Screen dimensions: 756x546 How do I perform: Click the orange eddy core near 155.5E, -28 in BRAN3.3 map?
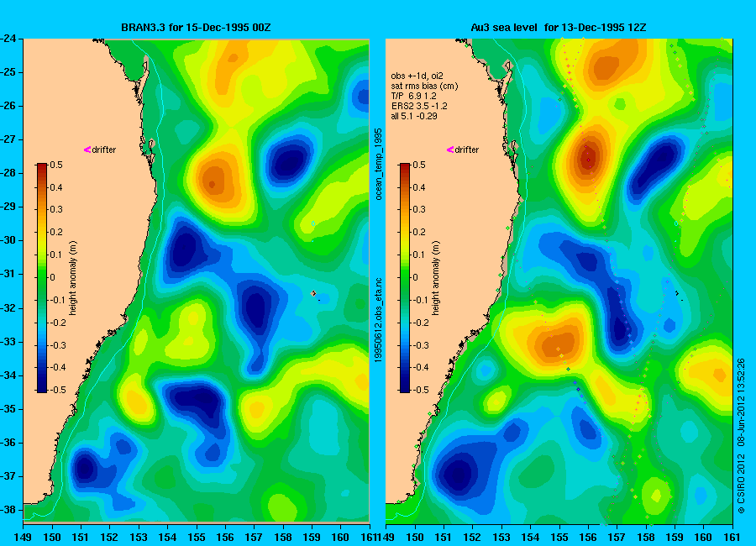click(x=213, y=183)
